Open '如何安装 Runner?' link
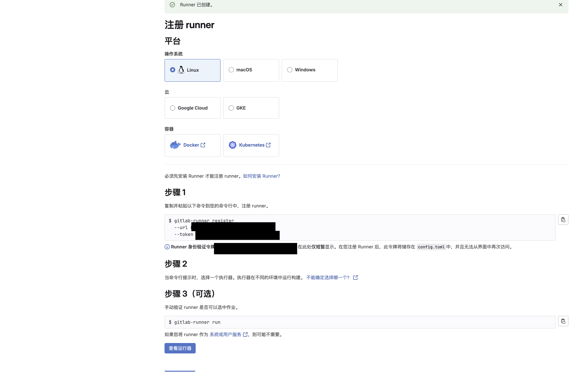The width and height of the screenshot is (588, 389). coord(261,176)
